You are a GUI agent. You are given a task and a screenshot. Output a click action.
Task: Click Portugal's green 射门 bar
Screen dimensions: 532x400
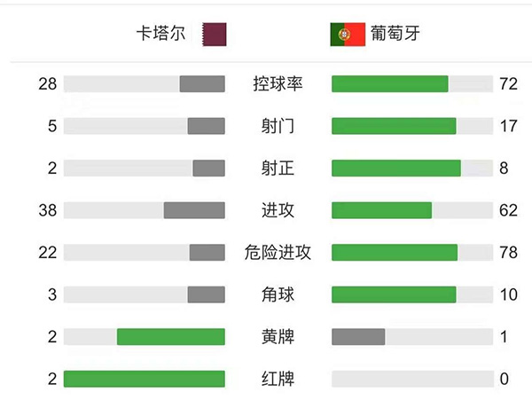point(394,126)
